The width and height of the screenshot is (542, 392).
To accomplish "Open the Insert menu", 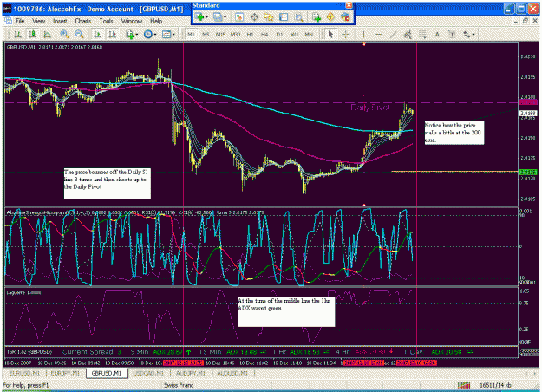I will pos(60,21).
